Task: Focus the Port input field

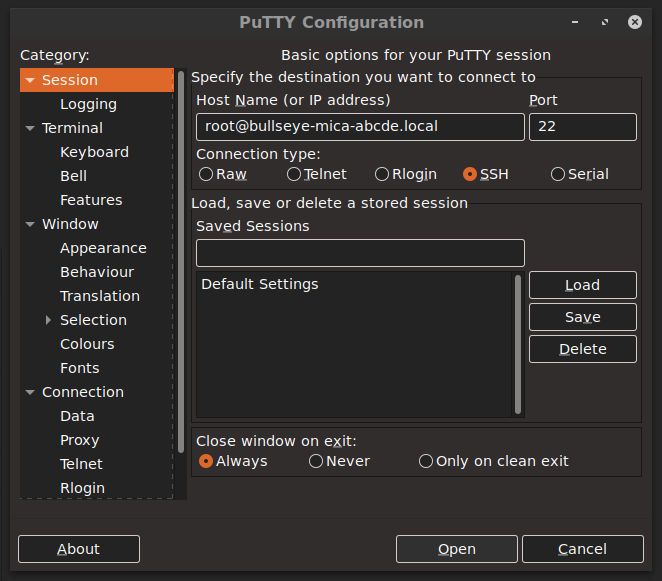Action: click(583, 127)
